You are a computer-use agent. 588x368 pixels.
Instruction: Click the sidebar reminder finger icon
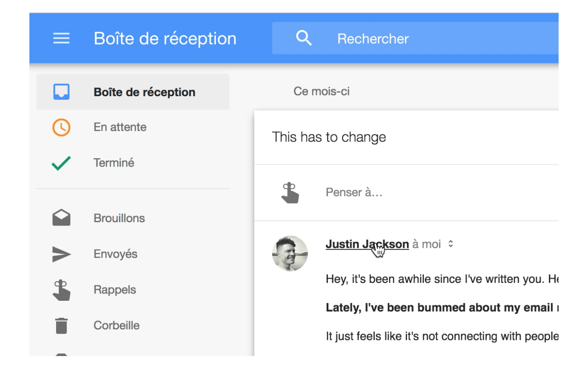[62, 290]
